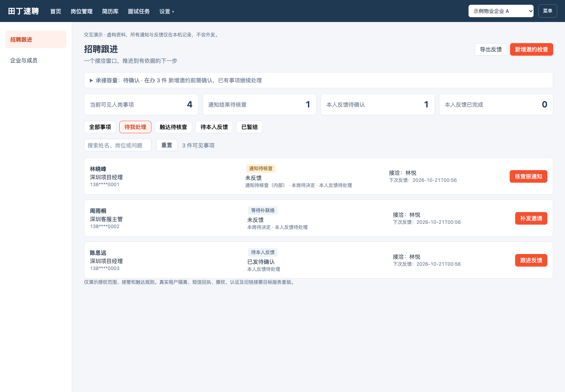
Task: Focus the 搜索姓名、岗位或问题 search field
Action: [x=118, y=145]
